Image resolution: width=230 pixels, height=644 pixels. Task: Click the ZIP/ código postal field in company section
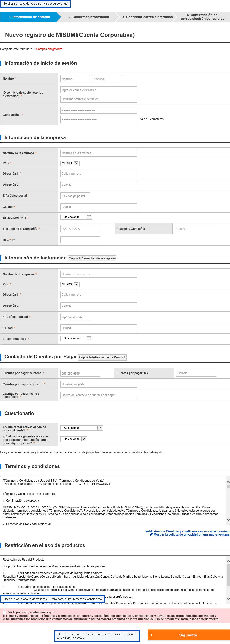coord(75,196)
